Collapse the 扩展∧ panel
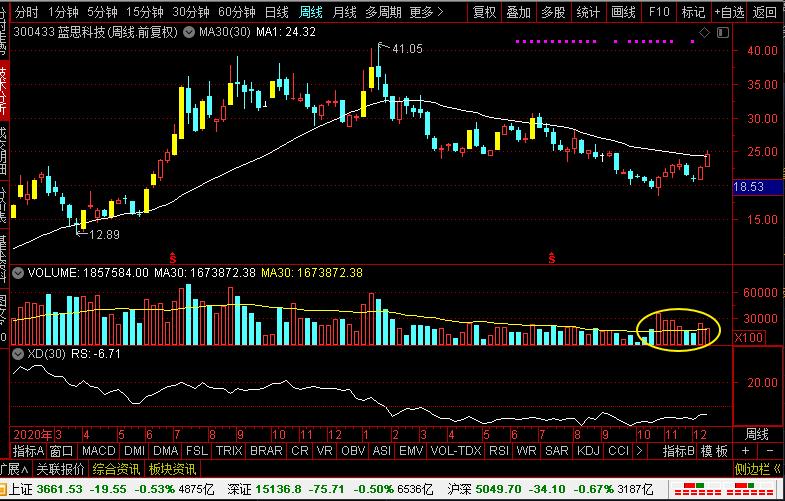Screen dimensions: 785x501 click(x=14, y=469)
